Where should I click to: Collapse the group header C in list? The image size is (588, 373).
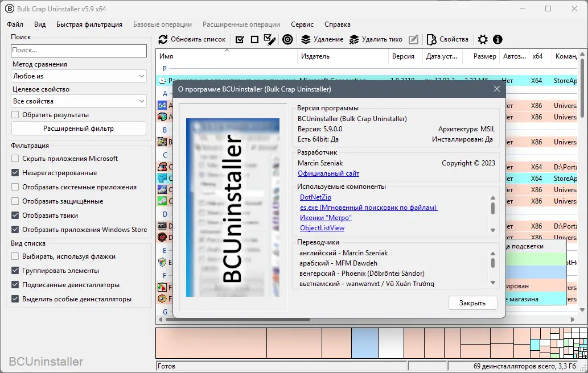[165, 155]
